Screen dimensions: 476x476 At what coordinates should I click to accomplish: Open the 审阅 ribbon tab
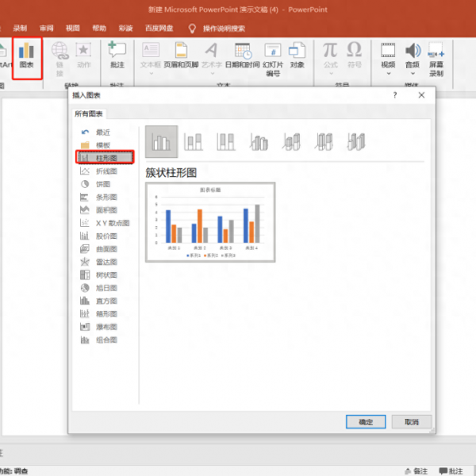[46, 28]
